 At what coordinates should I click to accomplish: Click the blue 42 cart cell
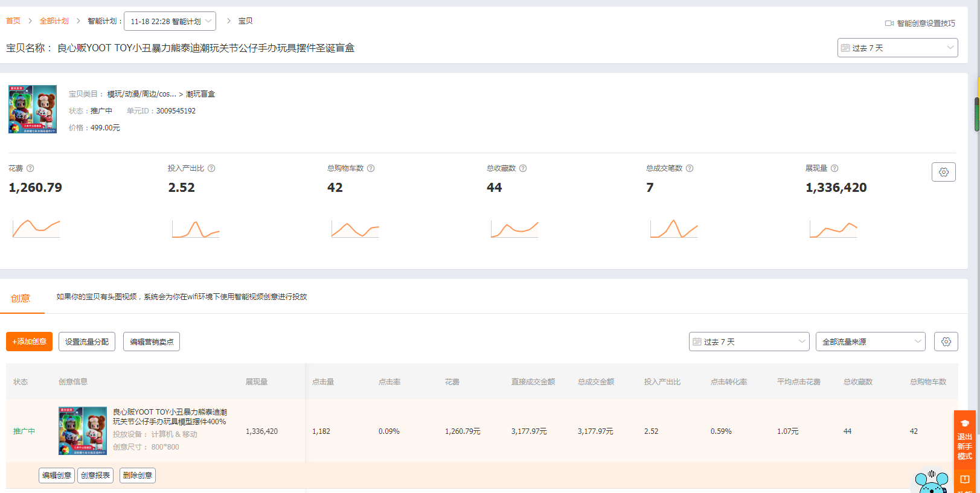[x=914, y=431]
